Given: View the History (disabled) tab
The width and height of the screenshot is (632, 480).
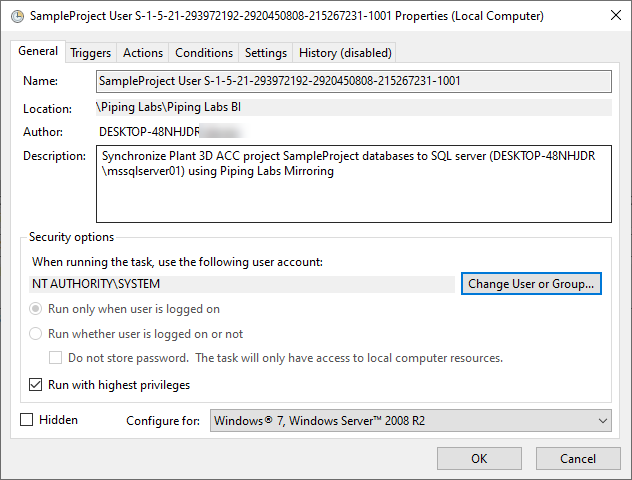Looking at the screenshot, I should pos(345,53).
